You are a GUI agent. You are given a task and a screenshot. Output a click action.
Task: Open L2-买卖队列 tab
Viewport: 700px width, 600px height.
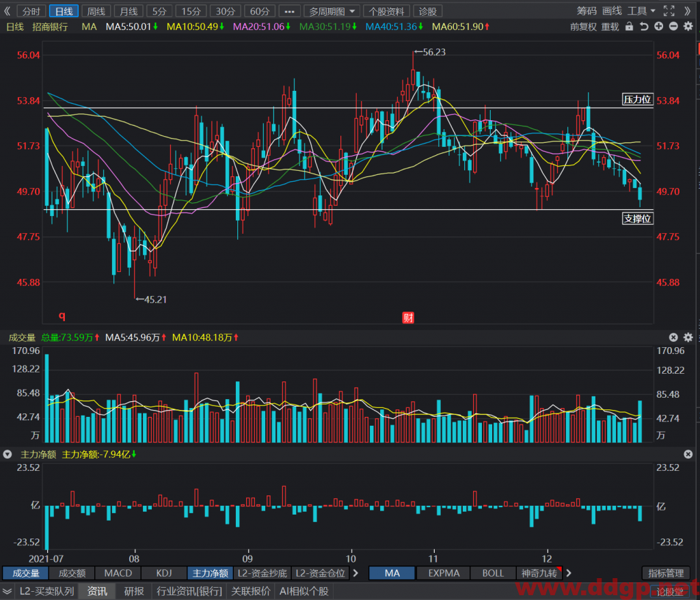tap(46, 591)
